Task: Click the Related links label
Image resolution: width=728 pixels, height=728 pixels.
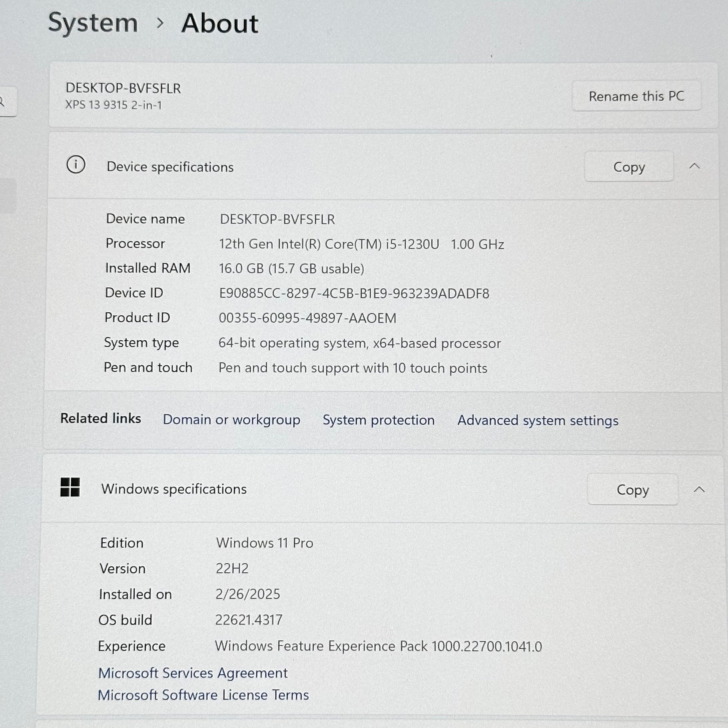Action: (101, 418)
